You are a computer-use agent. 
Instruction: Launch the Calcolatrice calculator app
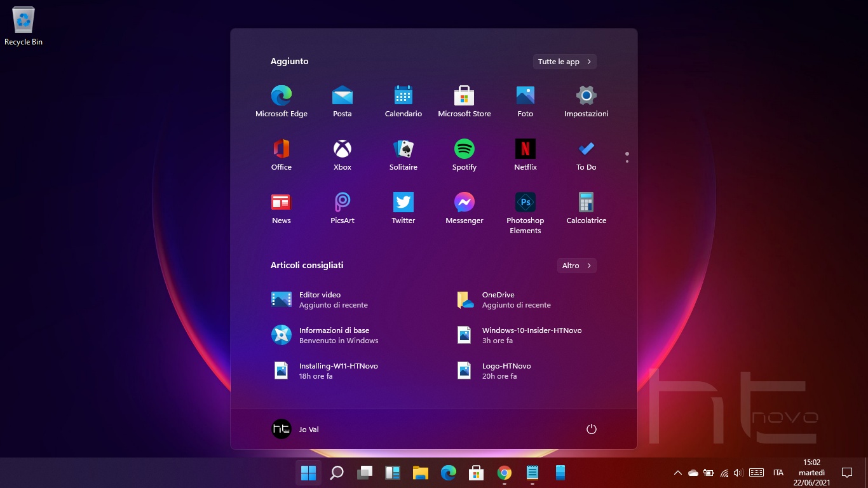tap(587, 208)
